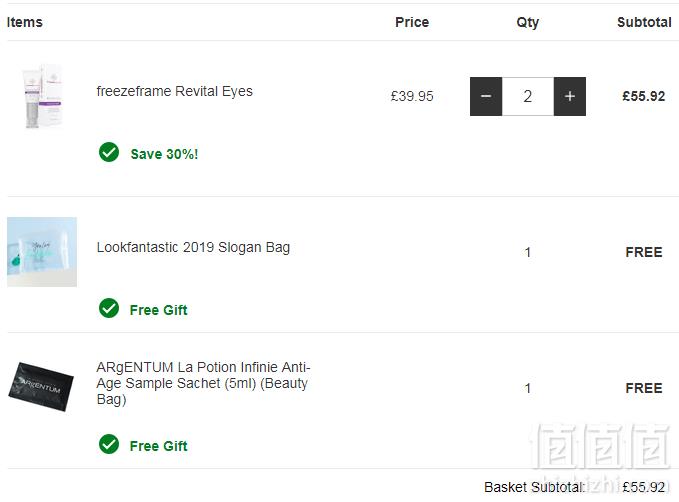Click the Price column header
The height and width of the screenshot is (502, 679).
[x=412, y=22]
